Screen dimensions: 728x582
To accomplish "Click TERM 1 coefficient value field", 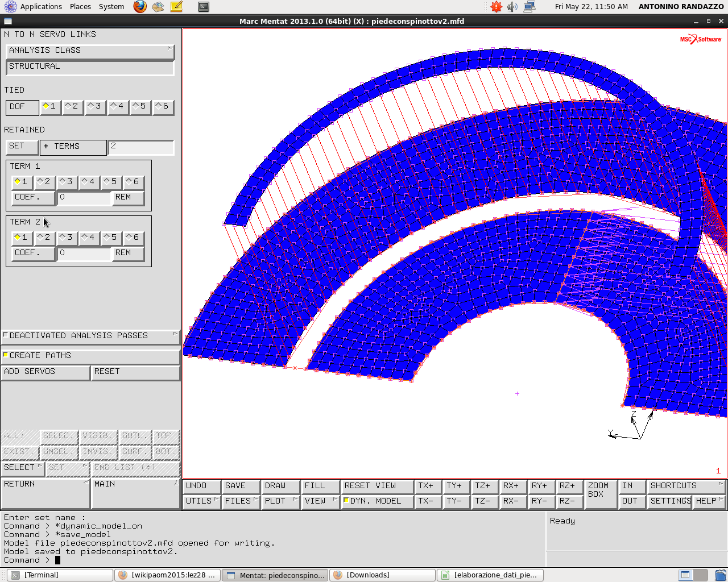I will [84, 197].
